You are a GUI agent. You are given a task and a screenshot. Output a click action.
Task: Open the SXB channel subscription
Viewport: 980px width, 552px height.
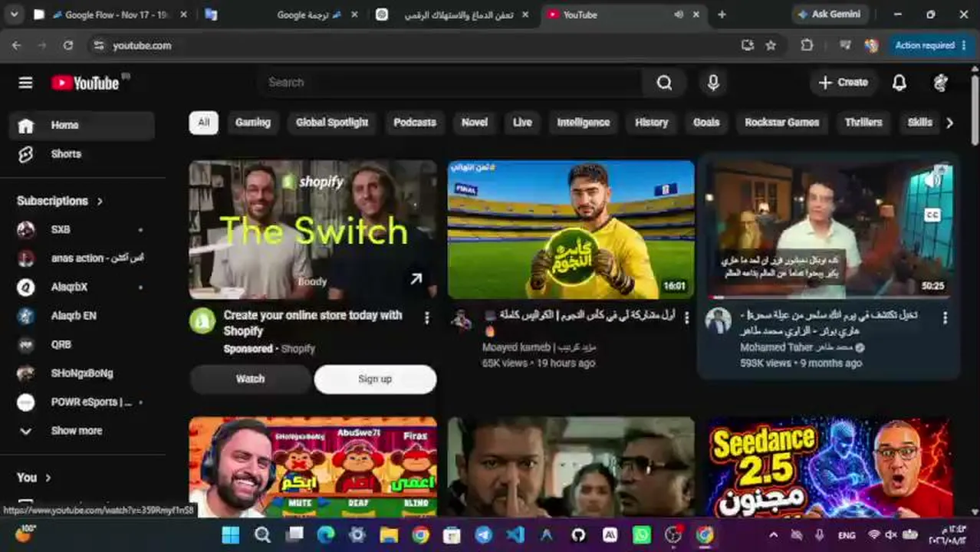82,229
